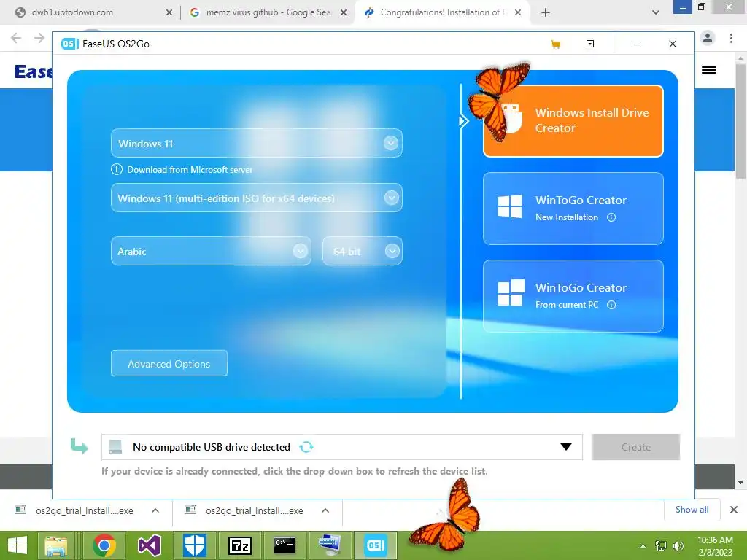Open Visual Studio from taskbar
The image size is (747, 560).
pyautogui.click(x=149, y=545)
